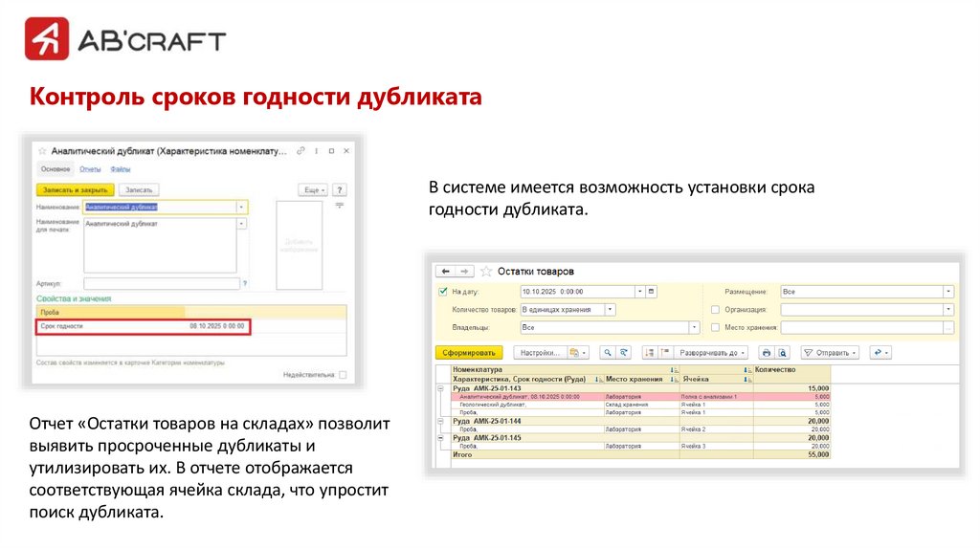Add Остатки товаров to favorites with star

(485, 271)
